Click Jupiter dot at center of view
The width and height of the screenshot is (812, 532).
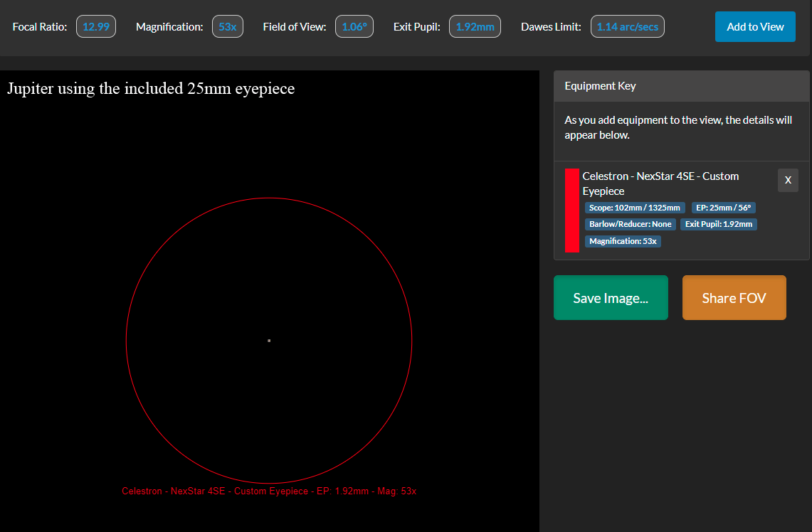[269, 341]
